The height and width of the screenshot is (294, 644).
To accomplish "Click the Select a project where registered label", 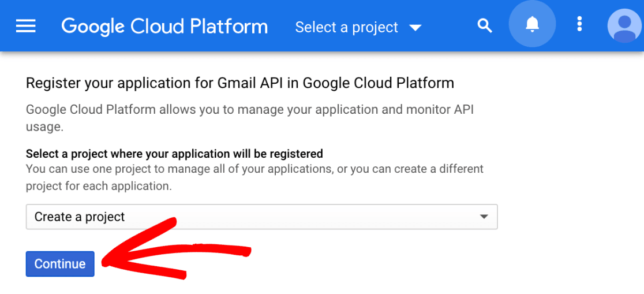I will 174,154.
